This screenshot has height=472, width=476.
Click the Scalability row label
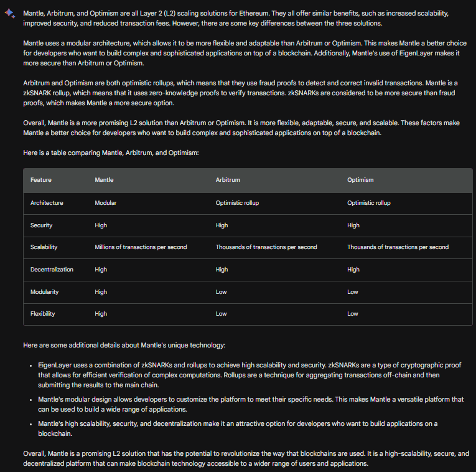(x=44, y=247)
